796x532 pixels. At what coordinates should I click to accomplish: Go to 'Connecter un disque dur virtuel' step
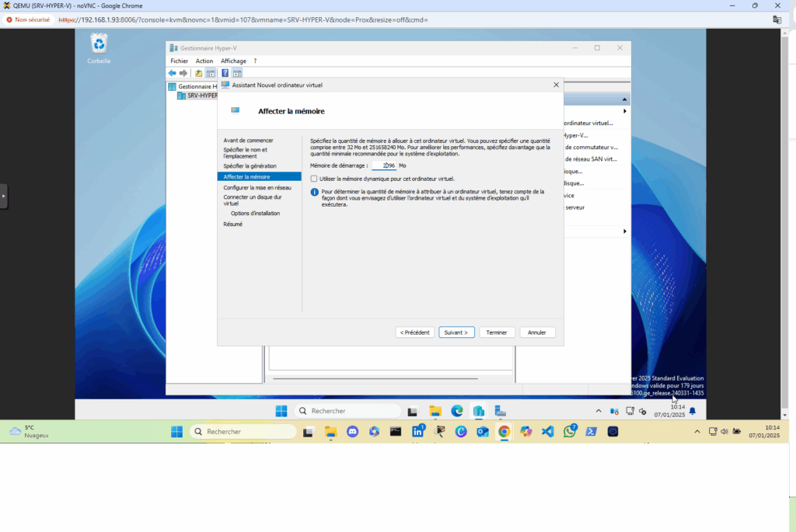pos(253,200)
